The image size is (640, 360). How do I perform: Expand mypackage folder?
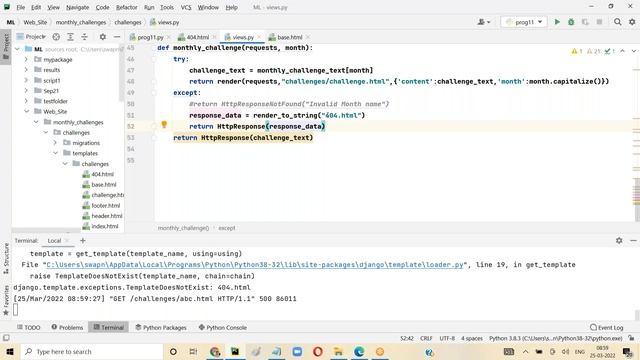(26, 60)
